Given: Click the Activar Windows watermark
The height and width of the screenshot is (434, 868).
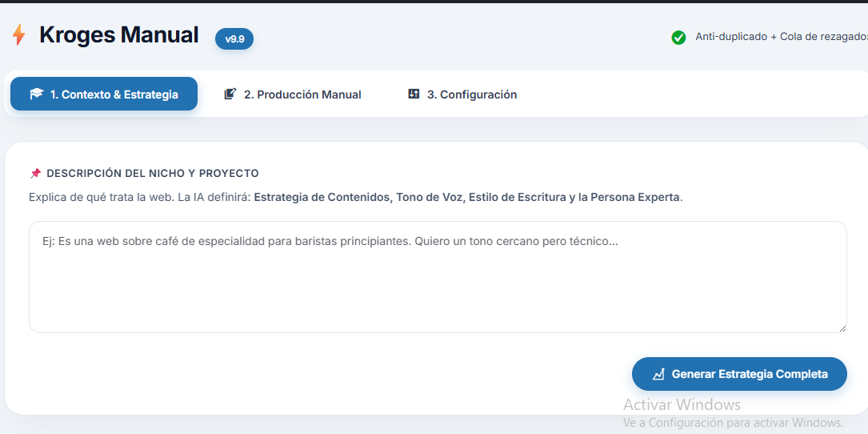Looking at the screenshot, I should [x=682, y=404].
